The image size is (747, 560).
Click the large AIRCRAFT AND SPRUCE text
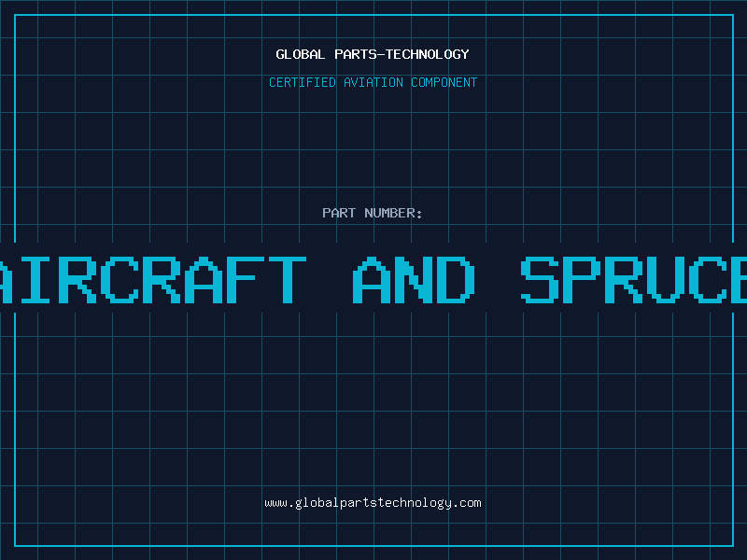pyautogui.click(x=373, y=280)
